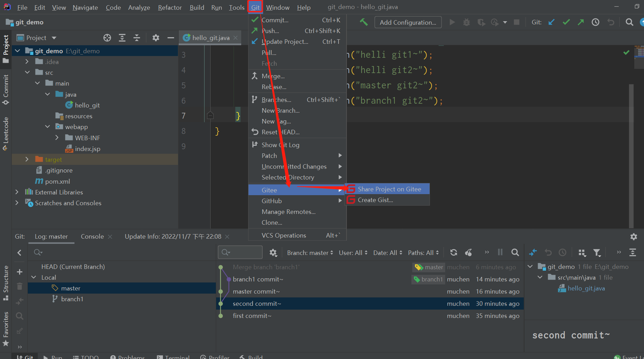Click Show Diff icon in changes pane
The image size is (644, 359).
(533, 253)
